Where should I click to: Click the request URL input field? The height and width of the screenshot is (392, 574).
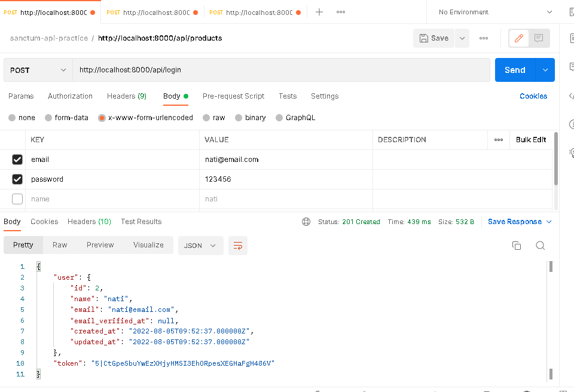pyautogui.click(x=281, y=70)
